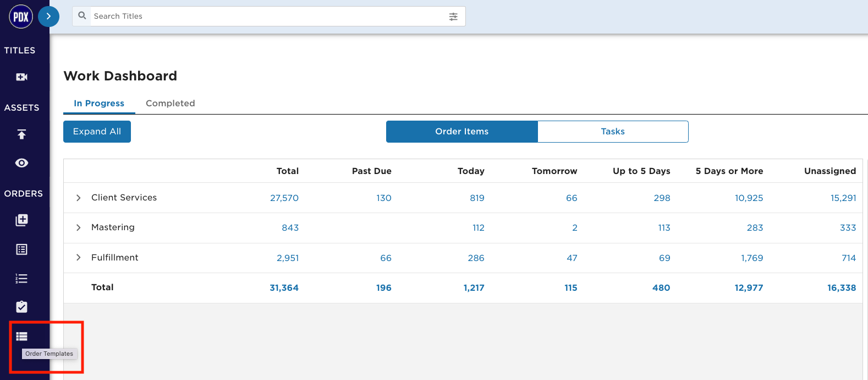The image size is (868, 380).
Task: Open Client Services up to 5 days 298
Action: click(x=662, y=198)
